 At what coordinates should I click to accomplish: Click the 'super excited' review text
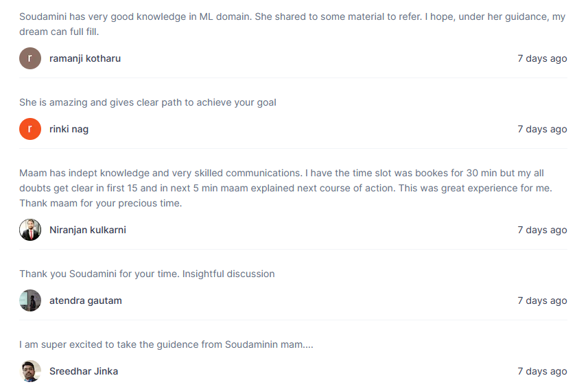[x=166, y=344]
